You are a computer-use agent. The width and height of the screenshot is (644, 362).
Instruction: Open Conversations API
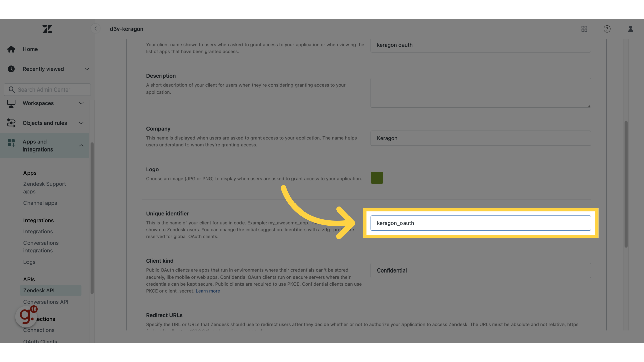point(46,302)
